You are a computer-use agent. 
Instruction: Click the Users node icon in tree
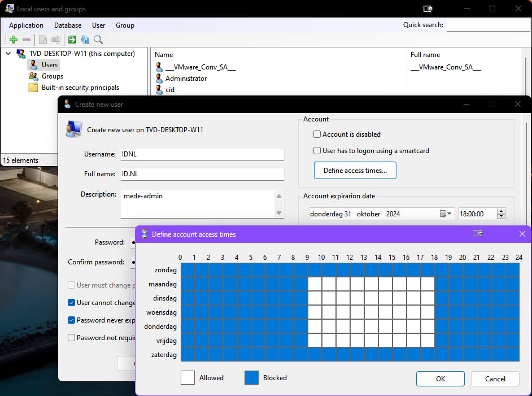pyautogui.click(x=33, y=65)
